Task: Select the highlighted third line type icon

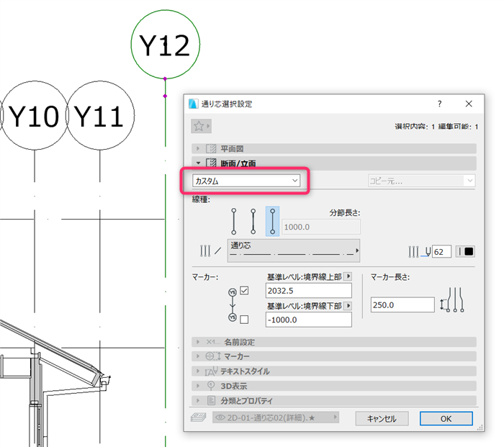Action: click(x=273, y=222)
